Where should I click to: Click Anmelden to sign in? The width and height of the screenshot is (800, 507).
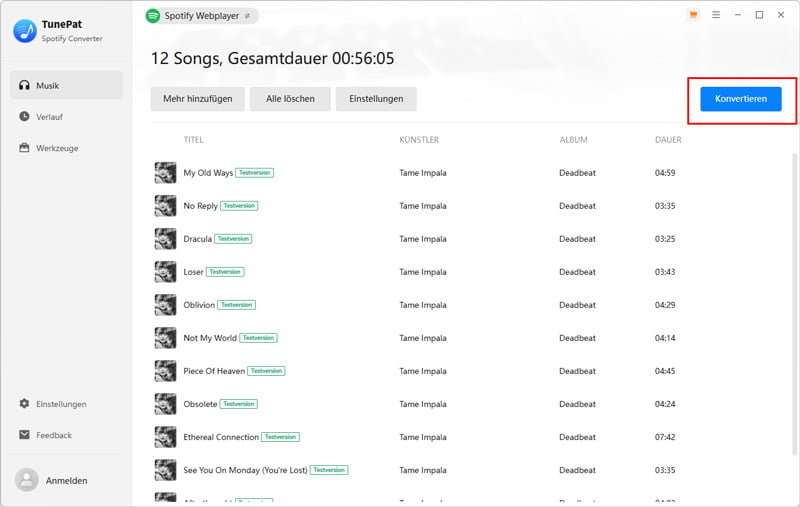coord(66,480)
